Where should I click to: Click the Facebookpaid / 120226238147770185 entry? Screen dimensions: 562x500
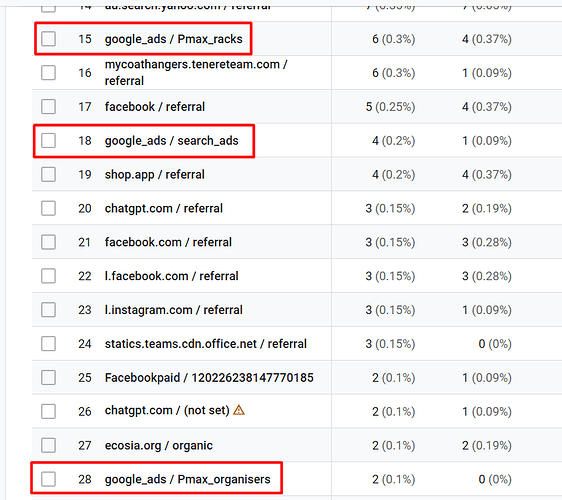(209, 377)
